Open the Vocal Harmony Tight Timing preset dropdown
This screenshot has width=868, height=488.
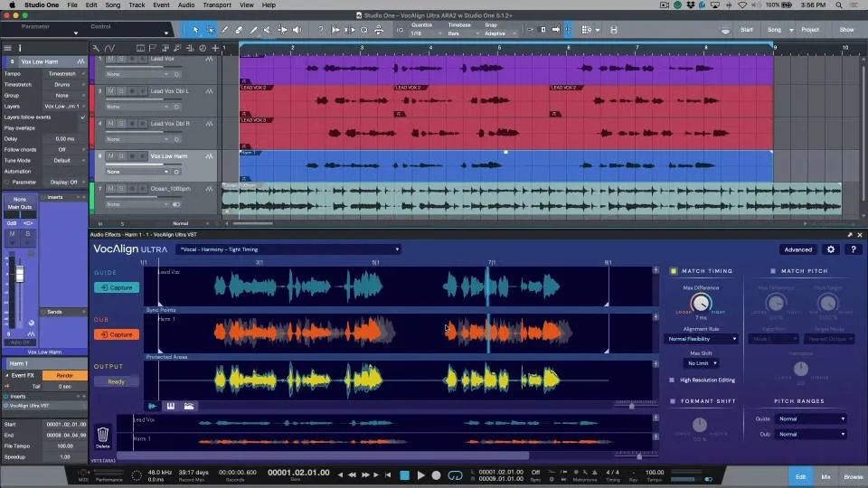(x=289, y=249)
